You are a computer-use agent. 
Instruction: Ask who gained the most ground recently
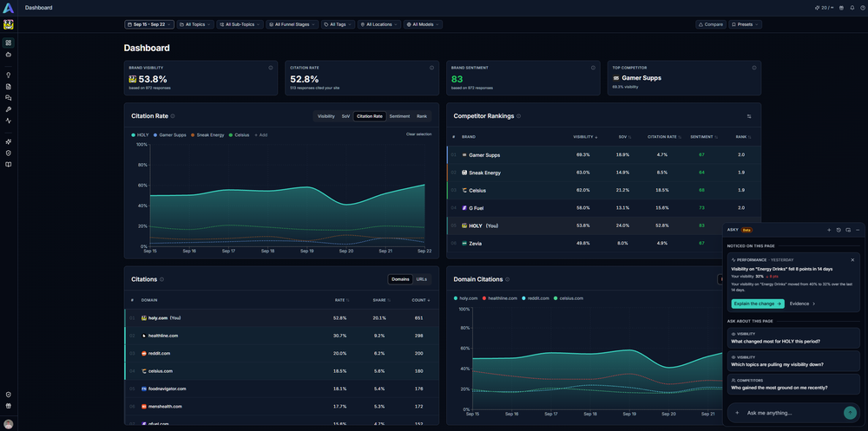coord(793,384)
